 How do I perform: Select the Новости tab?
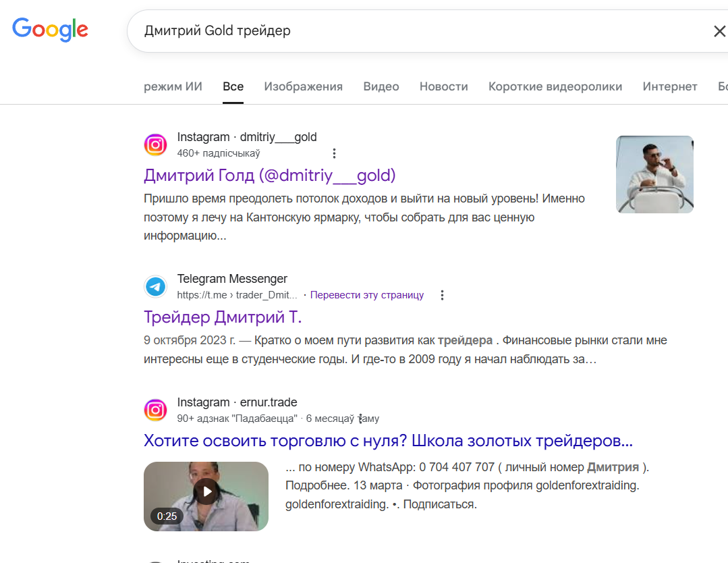pyautogui.click(x=443, y=86)
